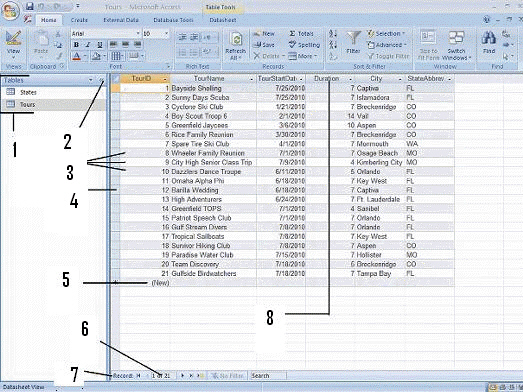
Task: Click the No Filter indicator
Action: tap(228, 376)
